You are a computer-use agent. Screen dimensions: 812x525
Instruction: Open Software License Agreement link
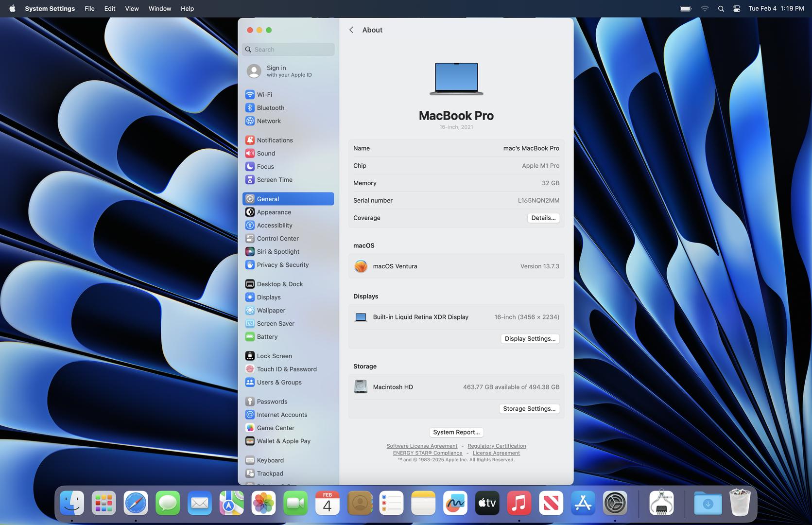coord(422,446)
